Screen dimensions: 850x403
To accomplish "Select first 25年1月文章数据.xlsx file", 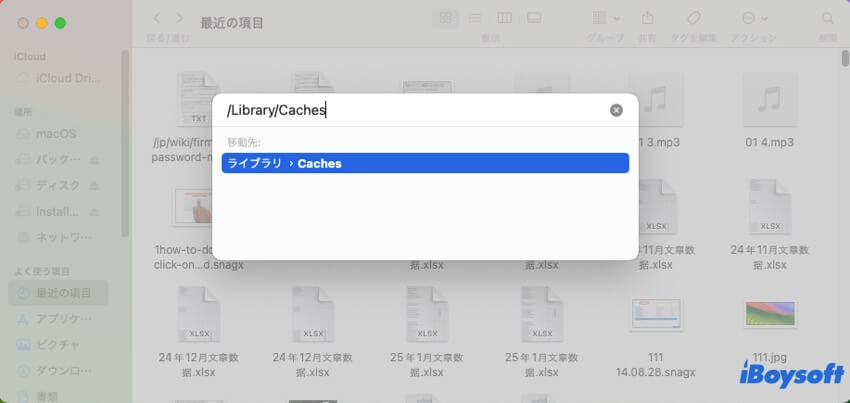I will point(427,314).
